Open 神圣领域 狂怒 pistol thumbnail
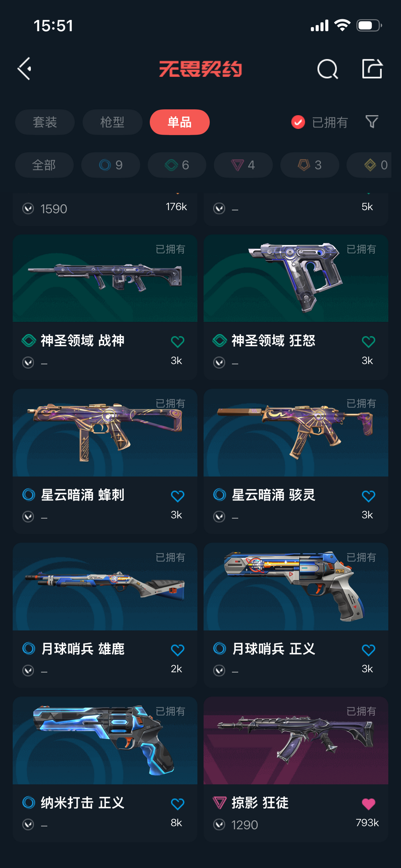Screen dimensions: 401x868 pyautogui.click(x=296, y=278)
